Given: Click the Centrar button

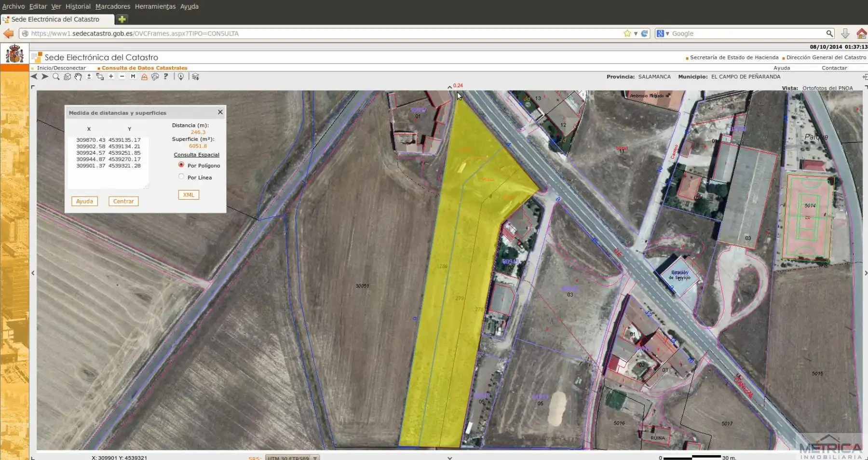Looking at the screenshot, I should tap(123, 201).
